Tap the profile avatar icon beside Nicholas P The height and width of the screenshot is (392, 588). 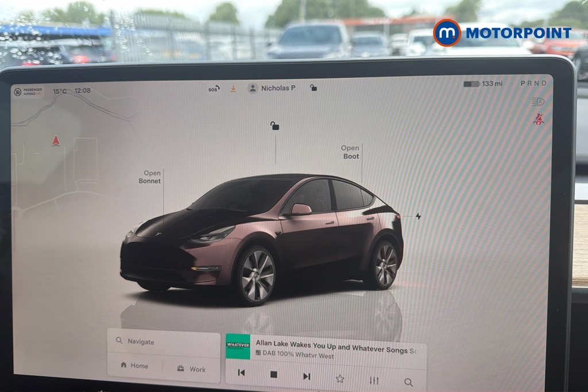(x=253, y=88)
